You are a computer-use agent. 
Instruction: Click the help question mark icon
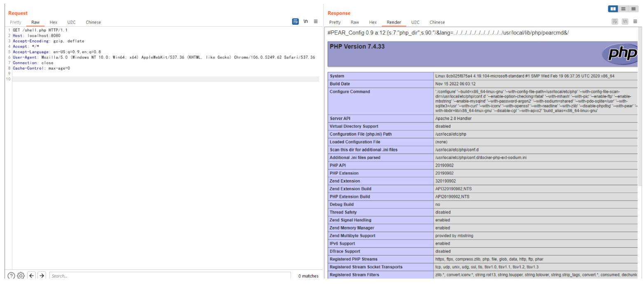(x=12, y=276)
